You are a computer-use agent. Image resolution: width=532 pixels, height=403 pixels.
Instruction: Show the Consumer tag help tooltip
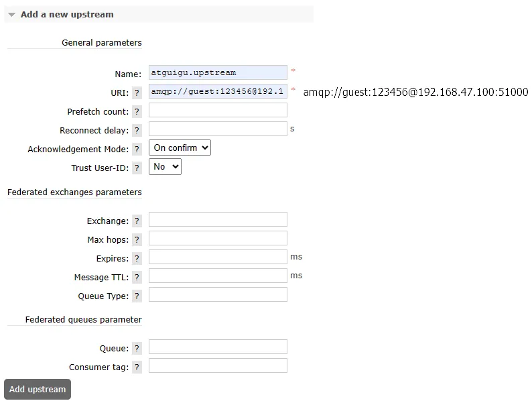[x=137, y=367]
